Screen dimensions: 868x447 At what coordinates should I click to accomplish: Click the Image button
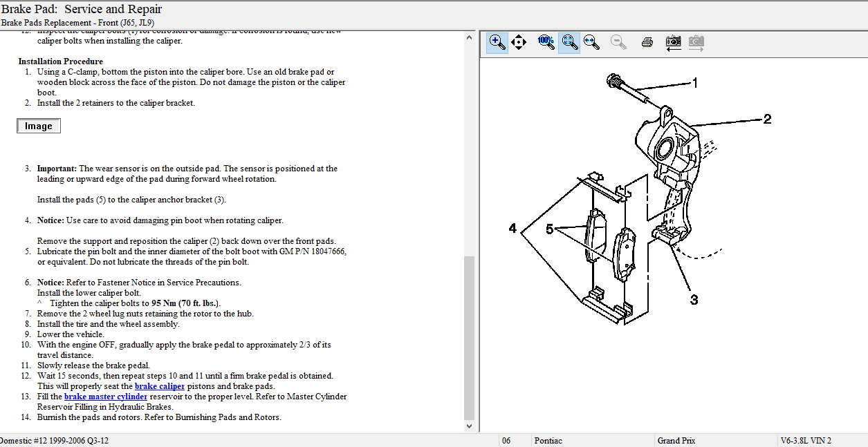(x=39, y=126)
